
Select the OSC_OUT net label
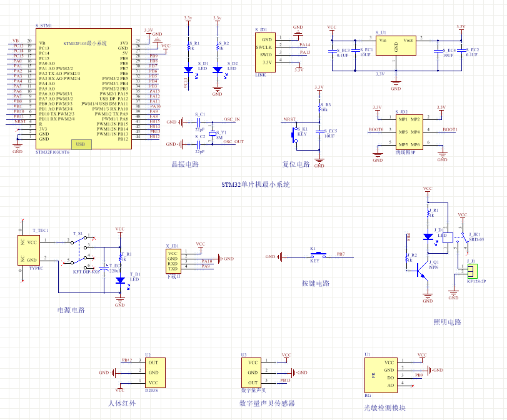pyautogui.click(x=233, y=141)
